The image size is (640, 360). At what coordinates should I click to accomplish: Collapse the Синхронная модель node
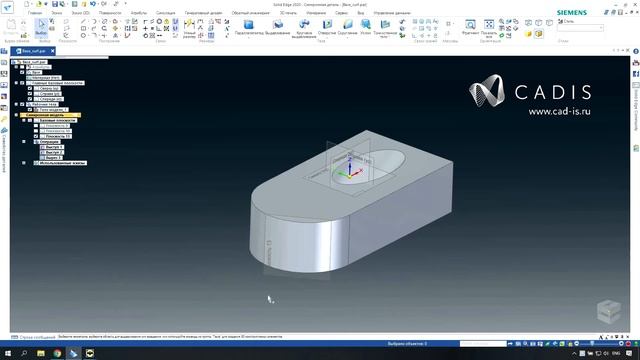click(16, 115)
